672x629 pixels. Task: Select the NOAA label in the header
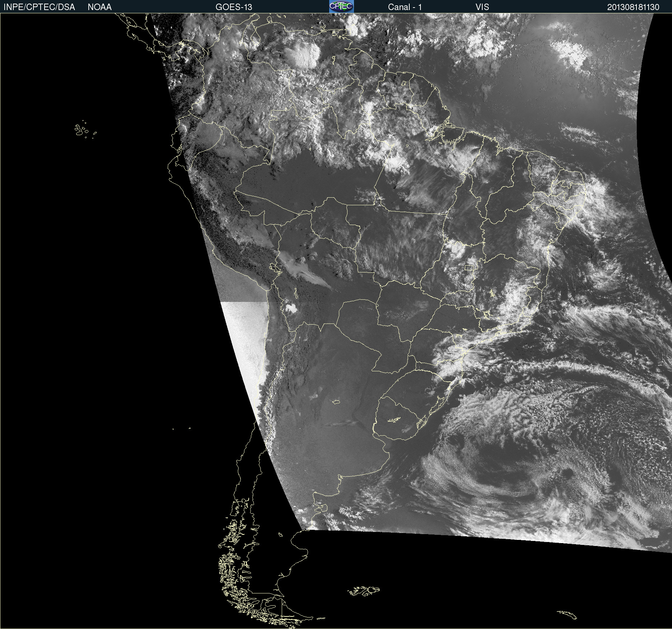pyautogui.click(x=100, y=7)
